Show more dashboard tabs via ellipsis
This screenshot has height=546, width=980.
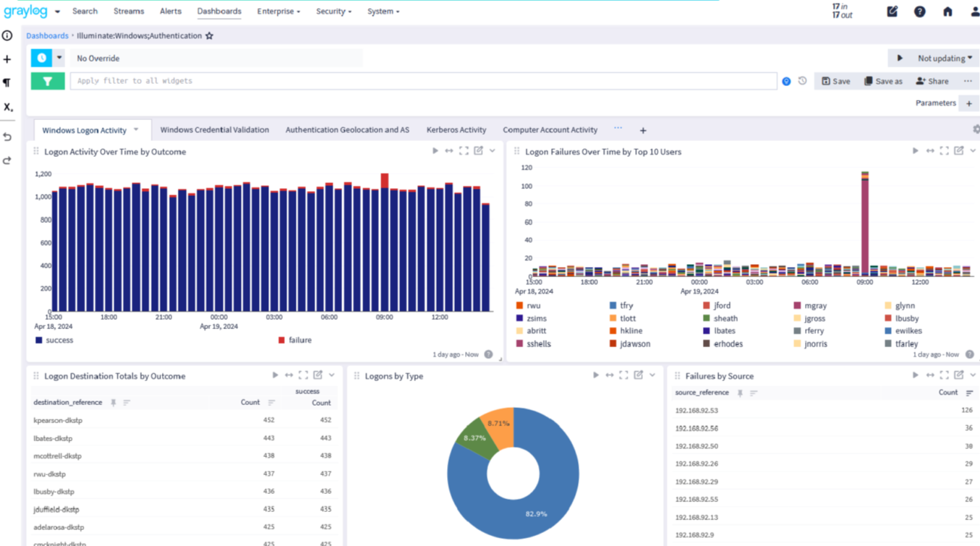pyautogui.click(x=618, y=128)
